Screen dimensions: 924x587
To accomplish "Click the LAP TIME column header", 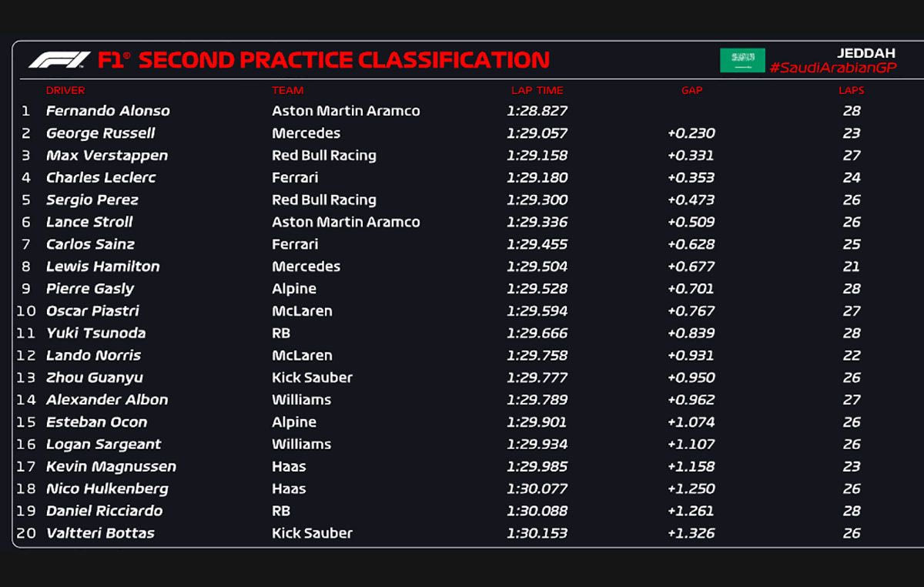I will point(537,90).
